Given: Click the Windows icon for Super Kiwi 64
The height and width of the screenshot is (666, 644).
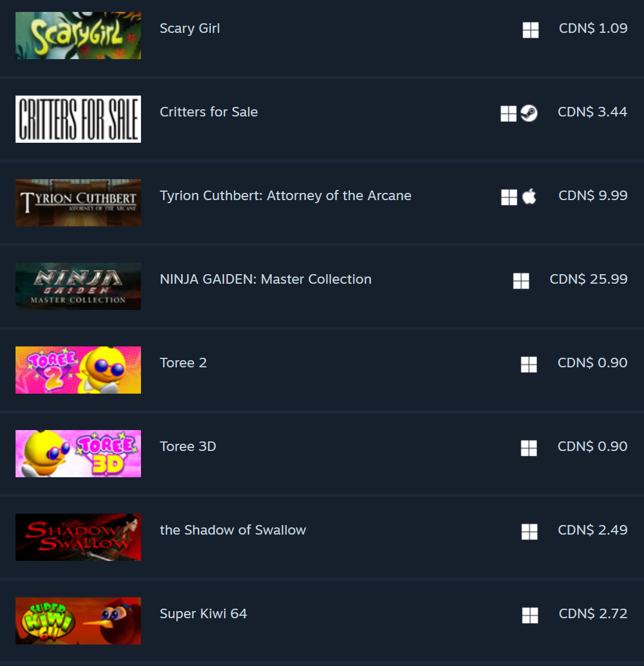Looking at the screenshot, I should coord(530,615).
